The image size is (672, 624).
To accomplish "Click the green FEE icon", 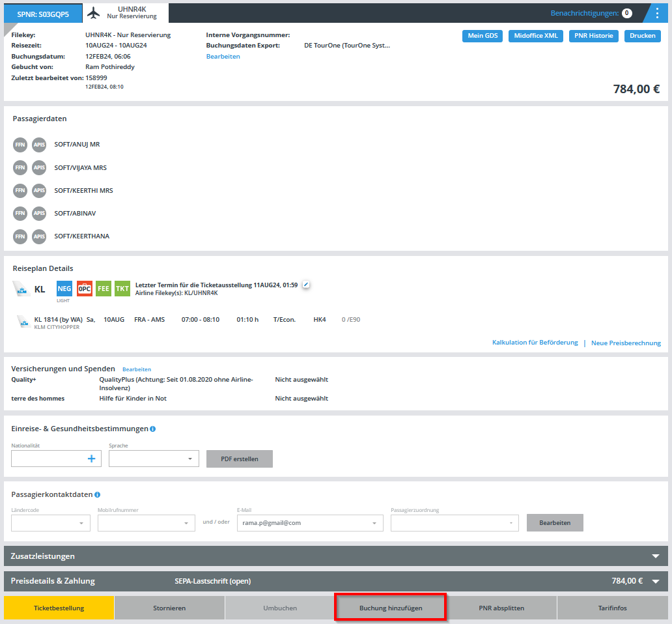I will (104, 289).
